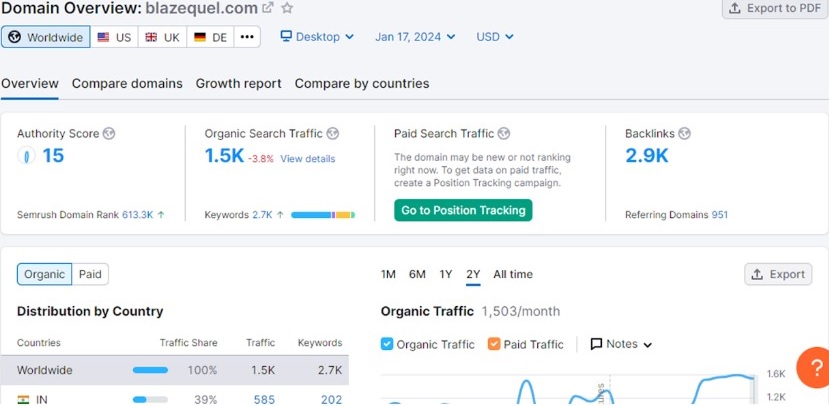Screen dimensions: 829x406
Task: Click the Go to Position Tracking button
Action: [x=463, y=210]
